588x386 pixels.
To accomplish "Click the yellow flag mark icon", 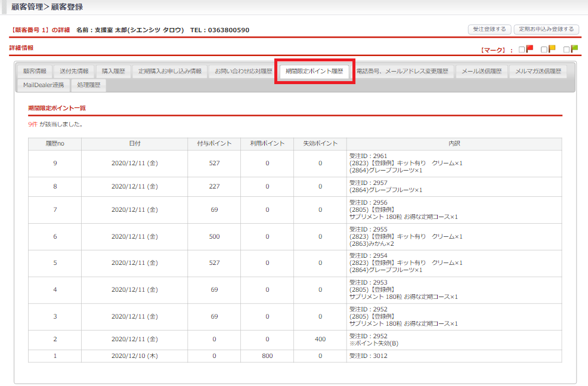I will tap(552, 49).
